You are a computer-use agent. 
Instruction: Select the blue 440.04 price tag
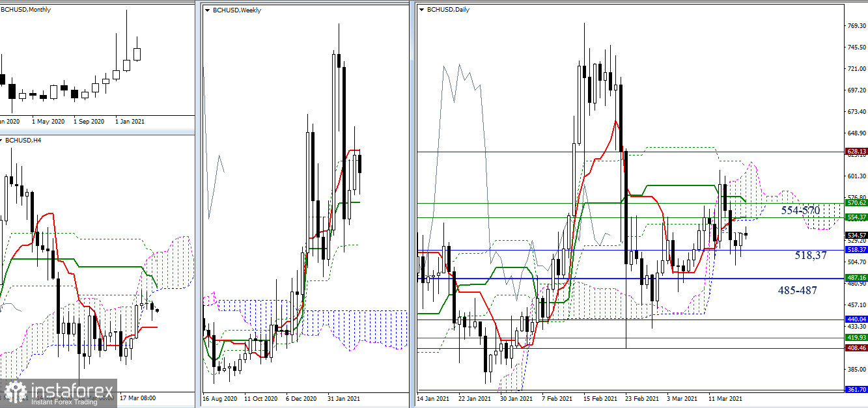tap(856, 320)
